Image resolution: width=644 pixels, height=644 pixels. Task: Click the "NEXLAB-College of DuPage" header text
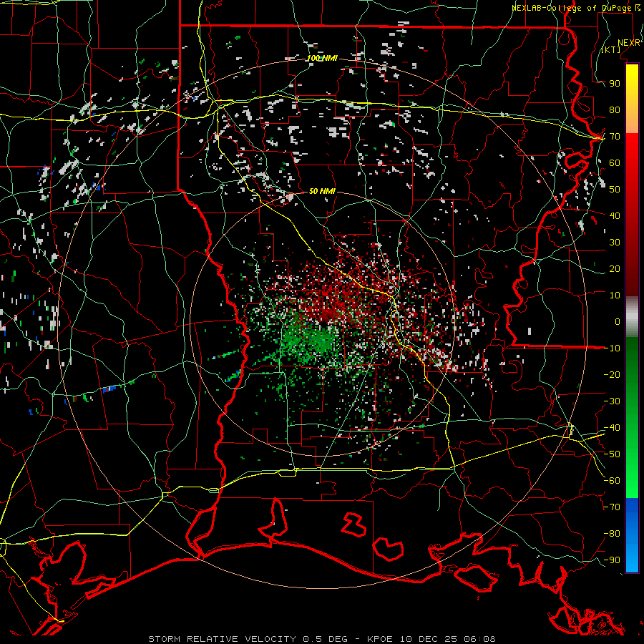pyautogui.click(x=571, y=8)
